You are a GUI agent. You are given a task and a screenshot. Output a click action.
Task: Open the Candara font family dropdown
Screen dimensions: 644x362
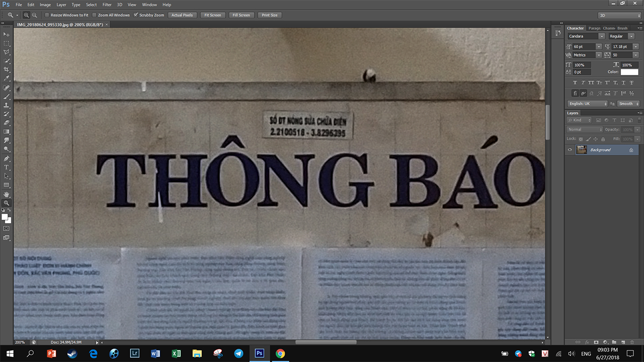coord(601,36)
